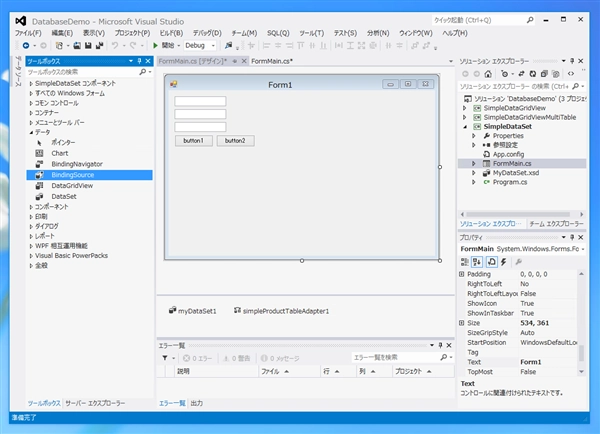Select simpleProductTableAdapter1 component in the tray
Image resolution: width=600 pixels, height=434 pixels.
coord(281,311)
